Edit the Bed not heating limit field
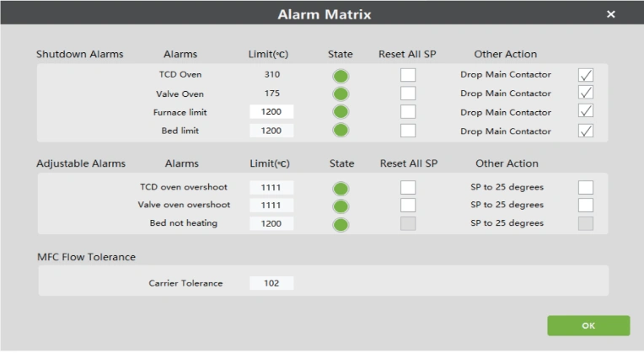The height and width of the screenshot is (353, 644). 271,224
